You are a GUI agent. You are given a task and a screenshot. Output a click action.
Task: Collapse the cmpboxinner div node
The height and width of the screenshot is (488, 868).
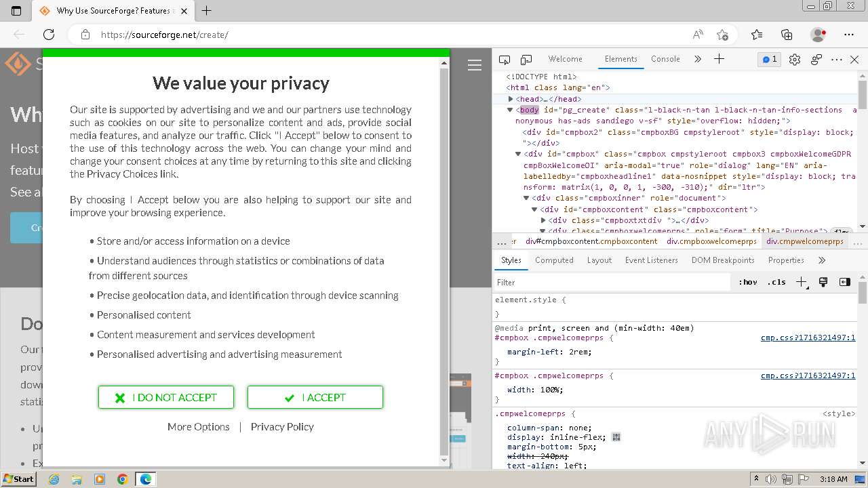[527, 198]
